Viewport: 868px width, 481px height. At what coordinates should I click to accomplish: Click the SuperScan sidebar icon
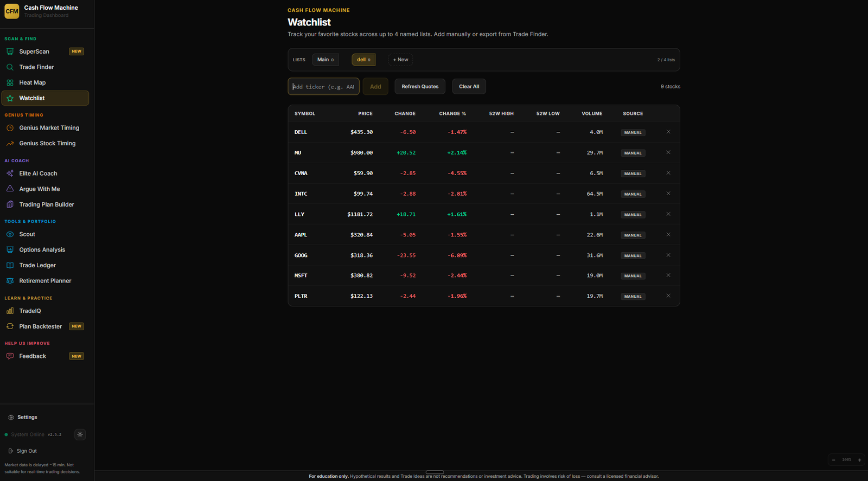coord(10,52)
